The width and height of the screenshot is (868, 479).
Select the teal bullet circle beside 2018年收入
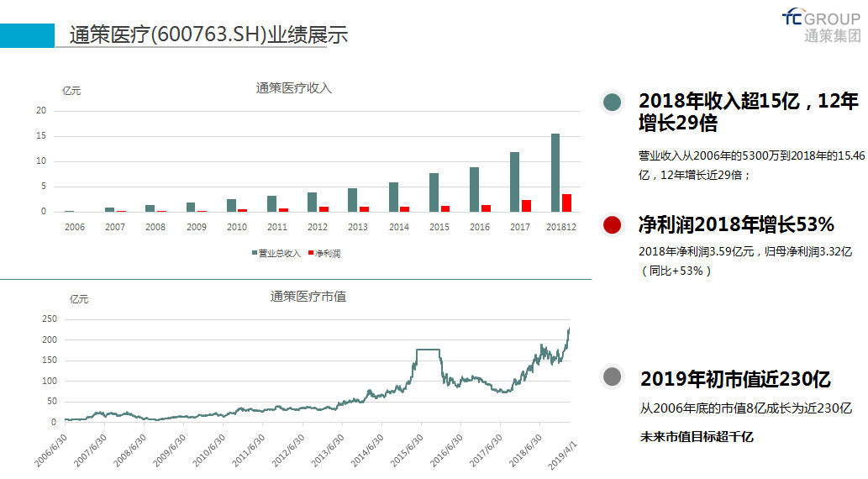(612, 102)
